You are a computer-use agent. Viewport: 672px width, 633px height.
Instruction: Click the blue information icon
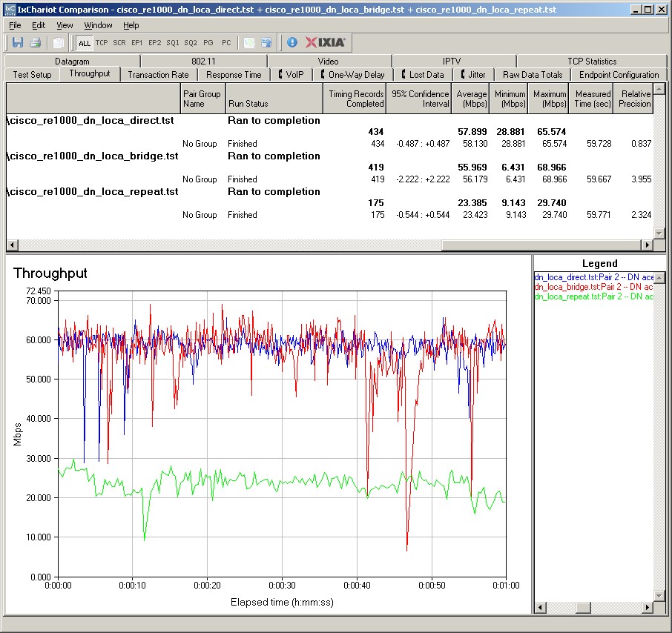(291, 42)
